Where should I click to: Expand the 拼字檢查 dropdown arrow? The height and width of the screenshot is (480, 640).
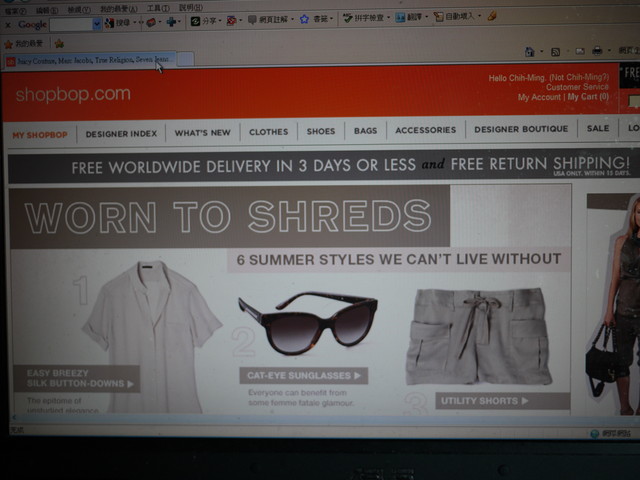click(388, 18)
